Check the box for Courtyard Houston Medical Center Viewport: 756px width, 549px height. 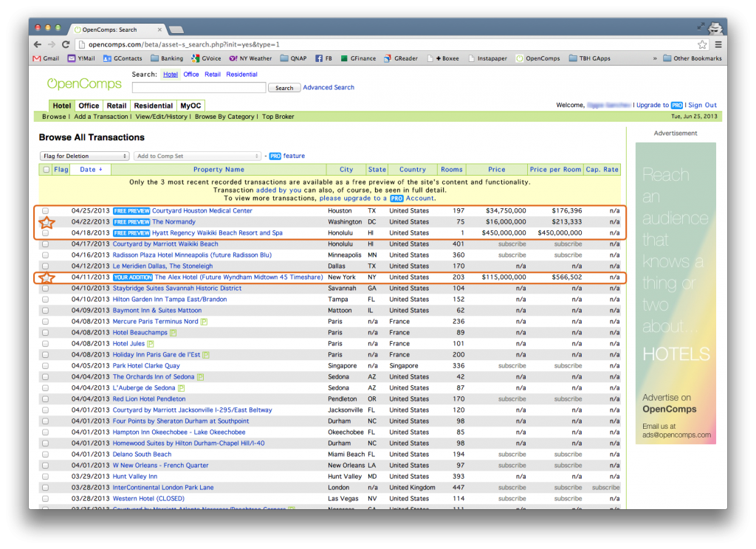pyautogui.click(x=45, y=211)
